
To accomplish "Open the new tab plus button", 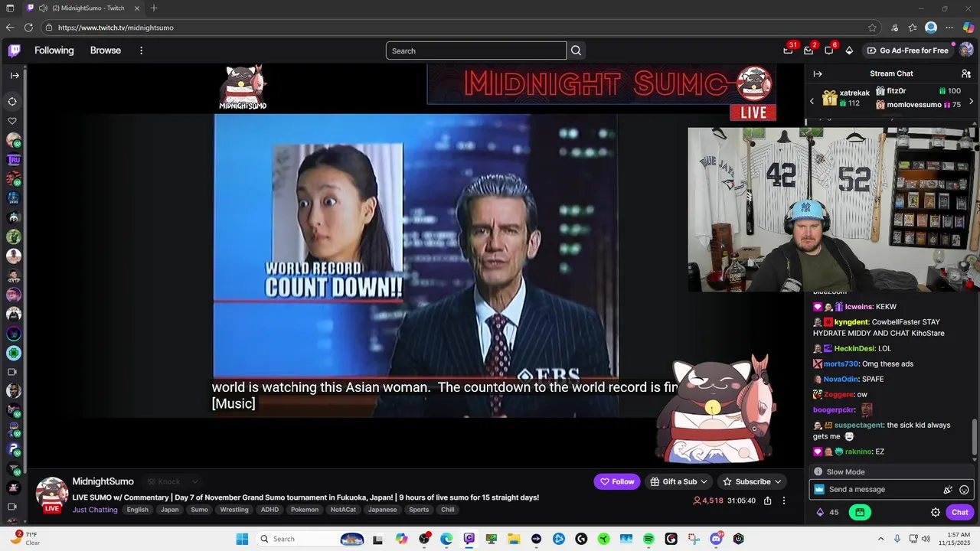I will pos(154,8).
